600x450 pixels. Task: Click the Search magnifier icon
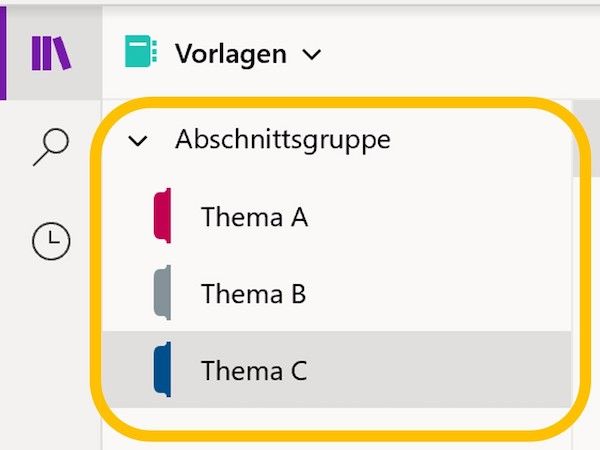click(51, 147)
